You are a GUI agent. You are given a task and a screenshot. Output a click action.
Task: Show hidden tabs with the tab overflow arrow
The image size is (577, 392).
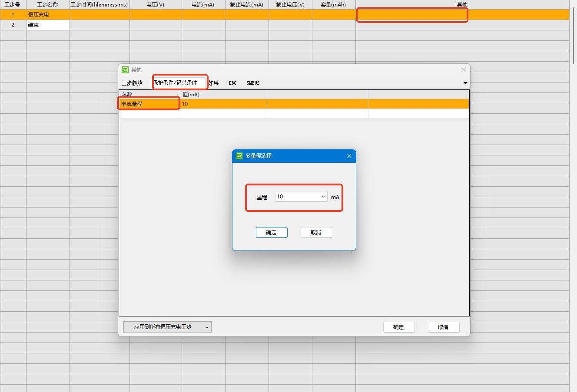tap(465, 83)
